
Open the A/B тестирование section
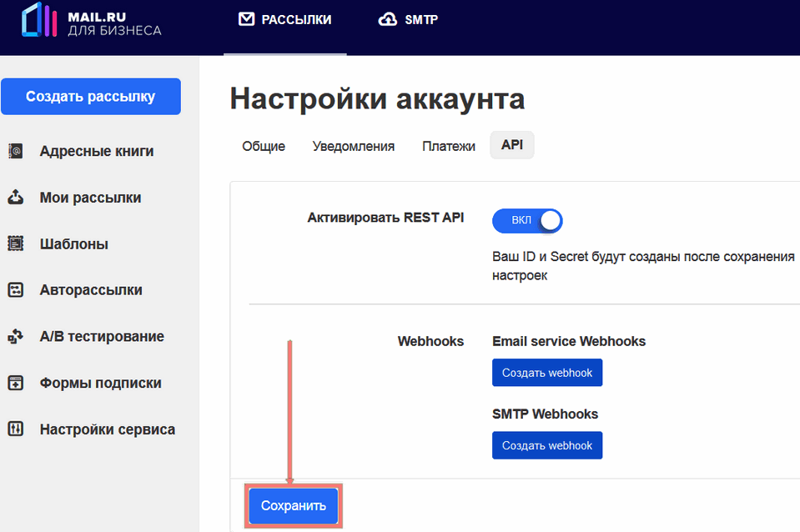pos(102,336)
